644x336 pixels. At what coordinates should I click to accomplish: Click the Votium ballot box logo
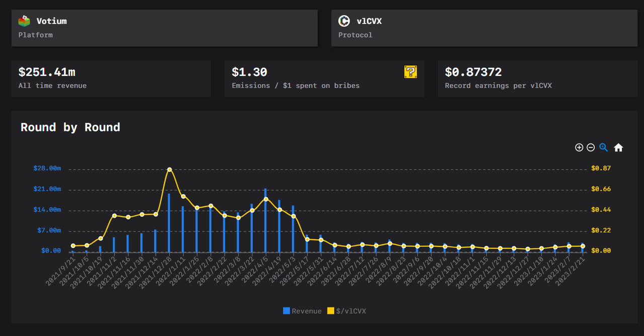coord(24,21)
